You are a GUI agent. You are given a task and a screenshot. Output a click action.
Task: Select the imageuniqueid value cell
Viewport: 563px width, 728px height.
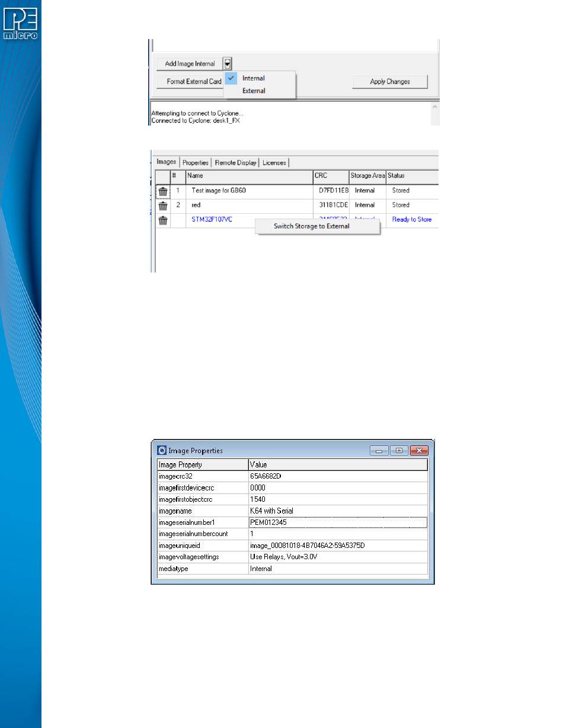coord(338,545)
